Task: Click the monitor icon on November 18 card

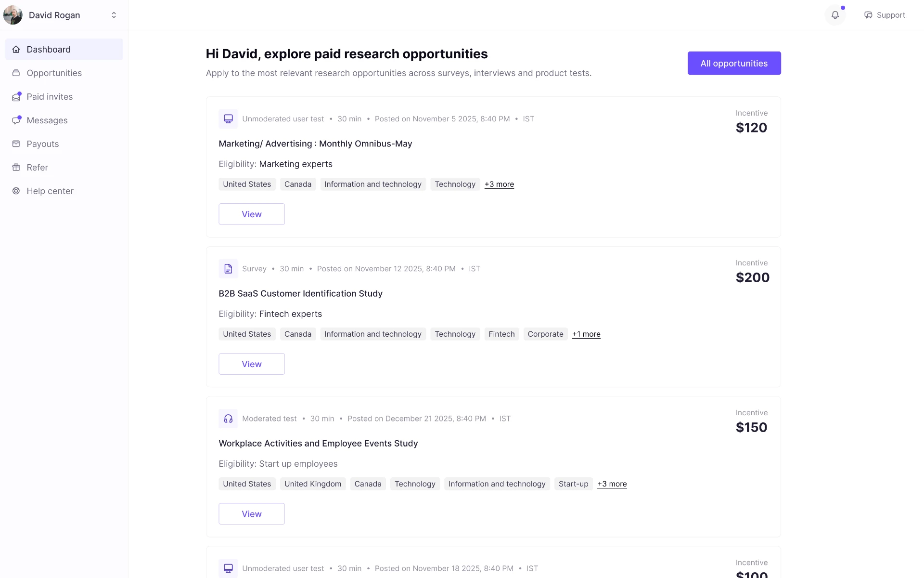Action: [x=228, y=568]
